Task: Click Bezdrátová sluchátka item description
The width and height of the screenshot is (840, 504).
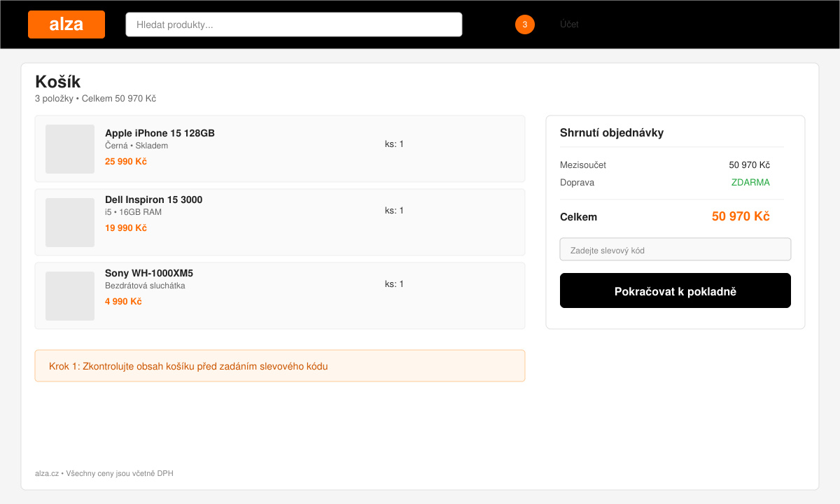Action: pyautogui.click(x=145, y=286)
